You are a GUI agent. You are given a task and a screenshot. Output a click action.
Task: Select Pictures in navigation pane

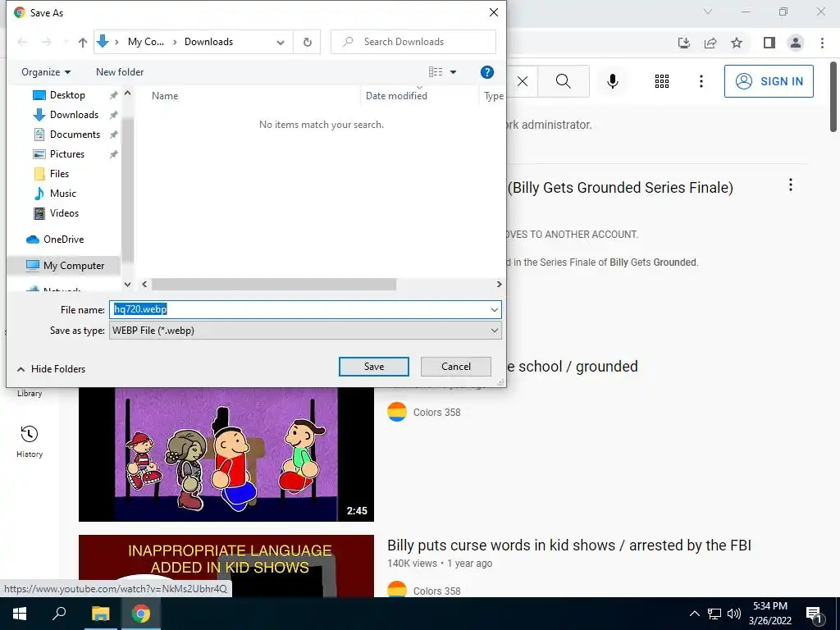67,154
